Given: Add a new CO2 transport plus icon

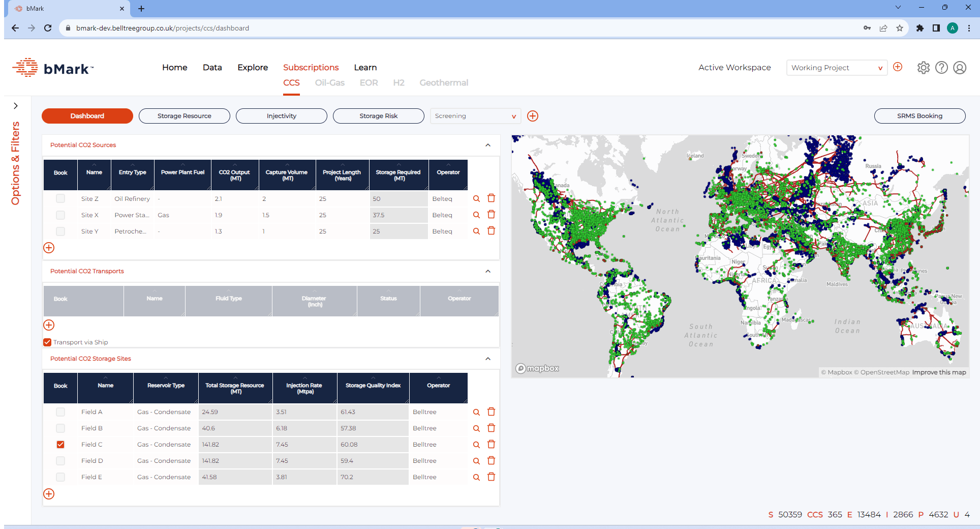Looking at the screenshot, I should (49, 325).
